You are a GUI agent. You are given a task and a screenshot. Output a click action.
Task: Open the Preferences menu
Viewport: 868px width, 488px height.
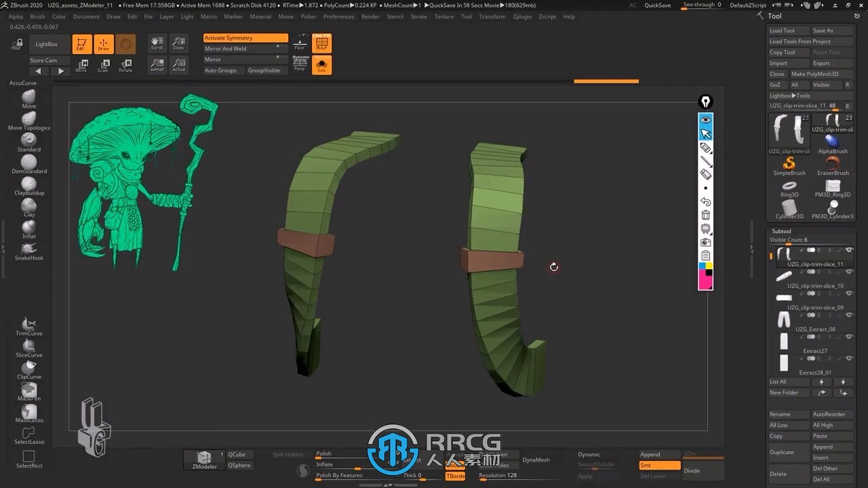click(338, 16)
